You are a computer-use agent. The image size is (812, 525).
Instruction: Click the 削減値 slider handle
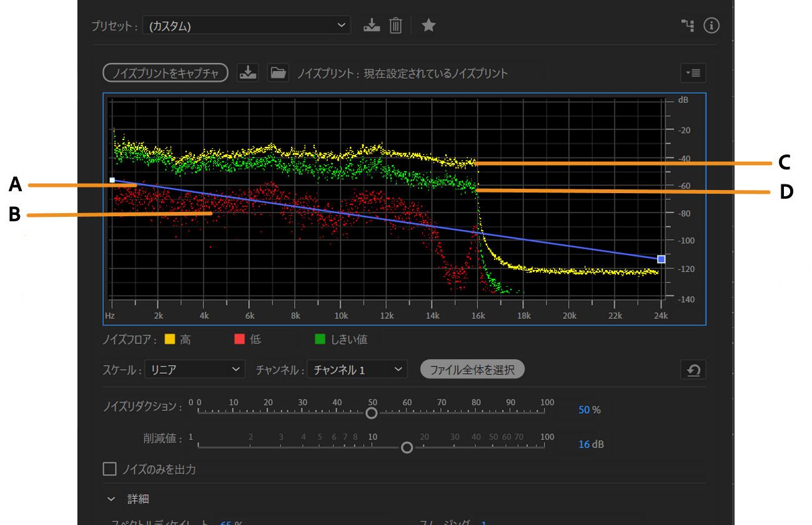(x=407, y=447)
